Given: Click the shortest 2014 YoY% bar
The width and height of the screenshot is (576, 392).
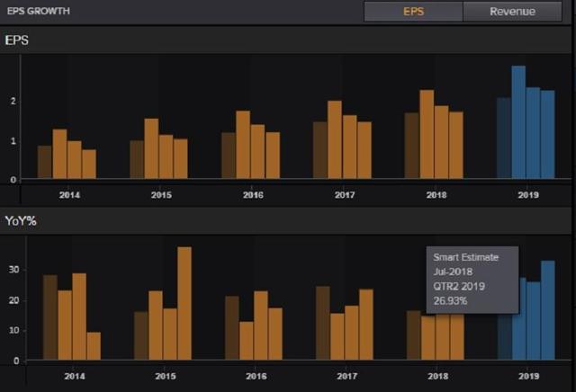Looking at the screenshot, I should coord(94,346).
